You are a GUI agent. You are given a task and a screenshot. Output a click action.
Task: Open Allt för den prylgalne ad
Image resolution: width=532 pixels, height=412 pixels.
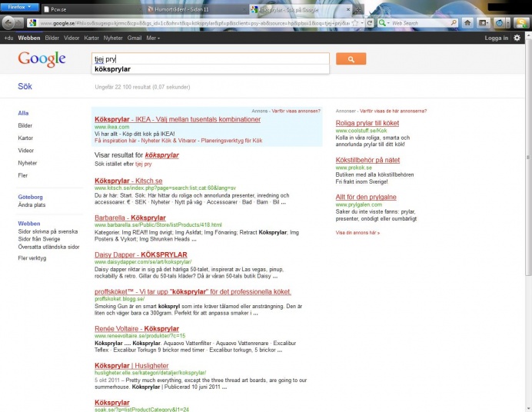point(366,197)
